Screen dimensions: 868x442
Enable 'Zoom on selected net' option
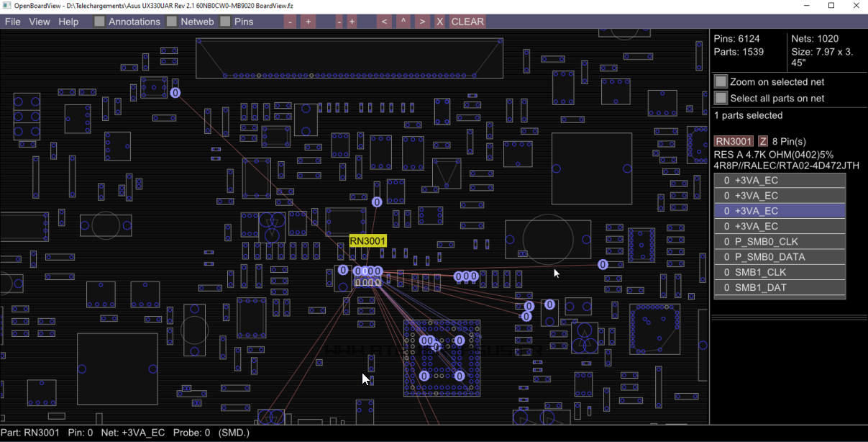click(x=721, y=81)
